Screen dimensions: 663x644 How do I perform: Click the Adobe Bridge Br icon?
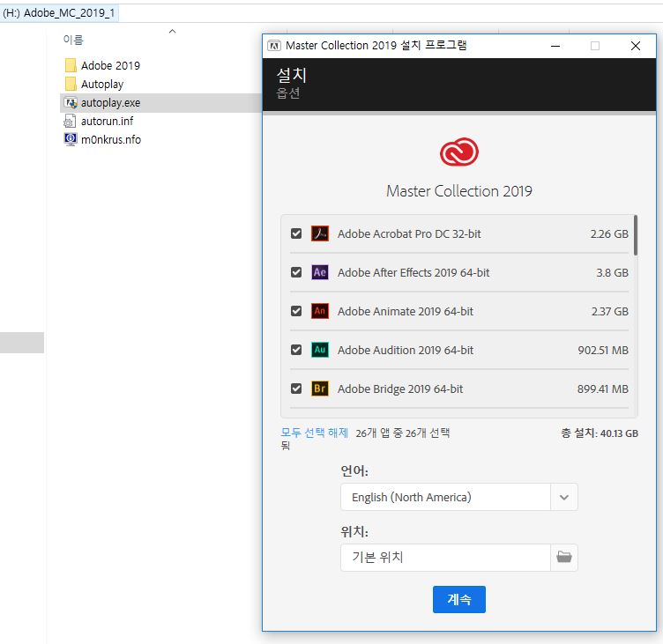(320, 389)
